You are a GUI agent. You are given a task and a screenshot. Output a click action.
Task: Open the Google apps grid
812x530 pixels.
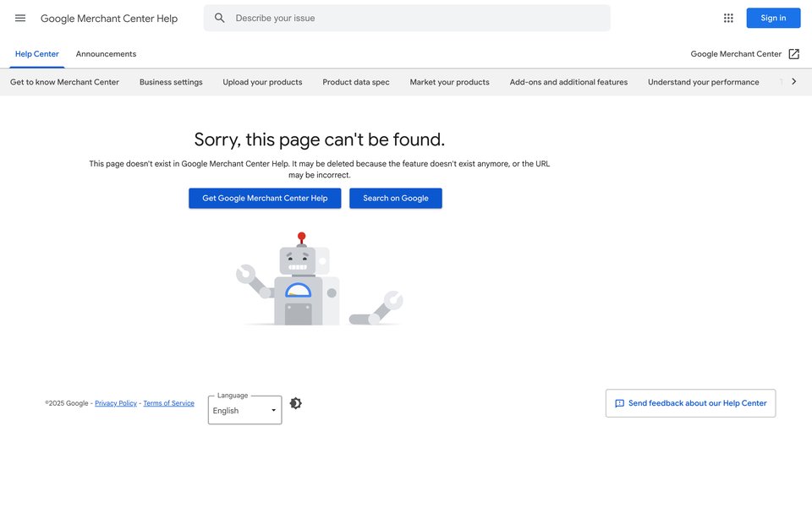(728, 18)
